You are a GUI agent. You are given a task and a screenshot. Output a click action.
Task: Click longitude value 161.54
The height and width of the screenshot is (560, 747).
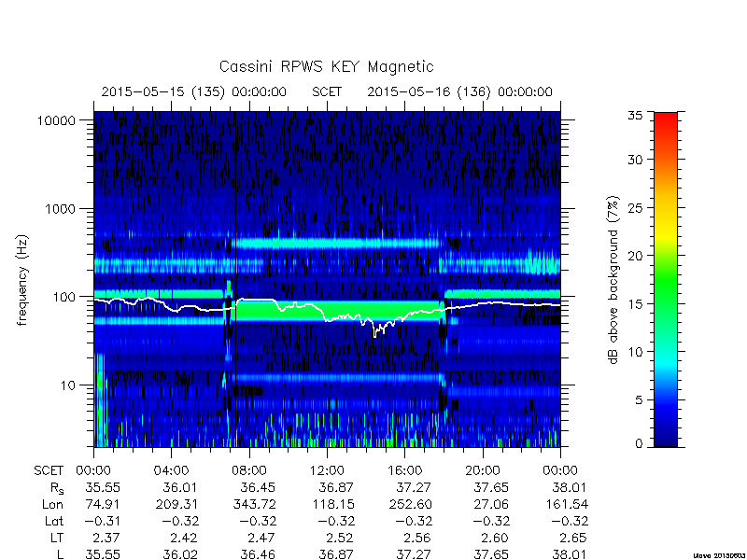[x=566, y=504]
